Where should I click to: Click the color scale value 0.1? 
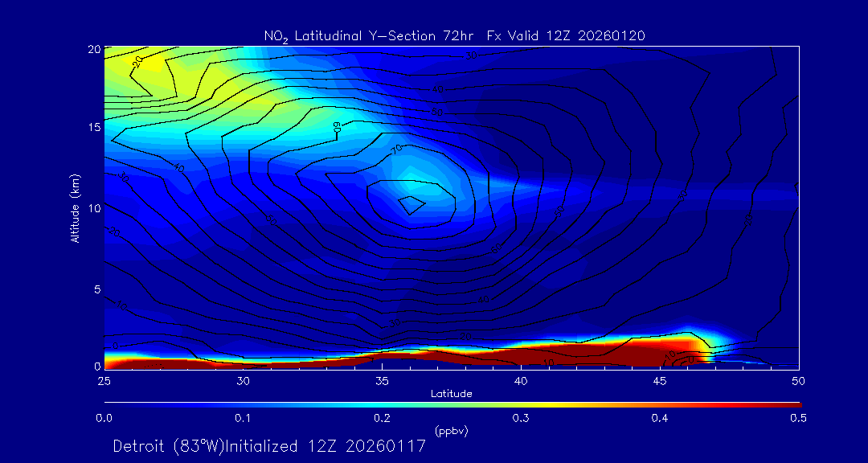coord(243,419)
